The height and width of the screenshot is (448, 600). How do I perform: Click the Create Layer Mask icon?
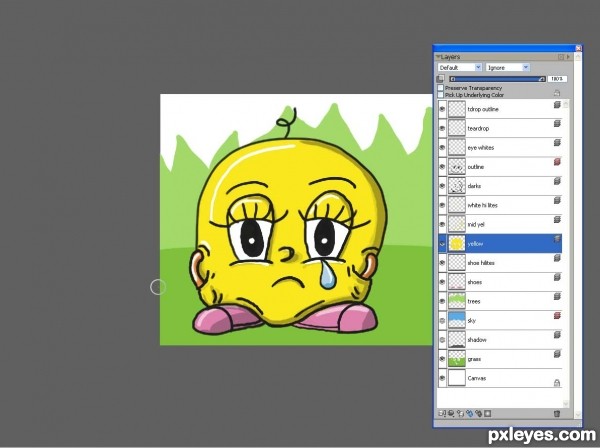(488, 414)
